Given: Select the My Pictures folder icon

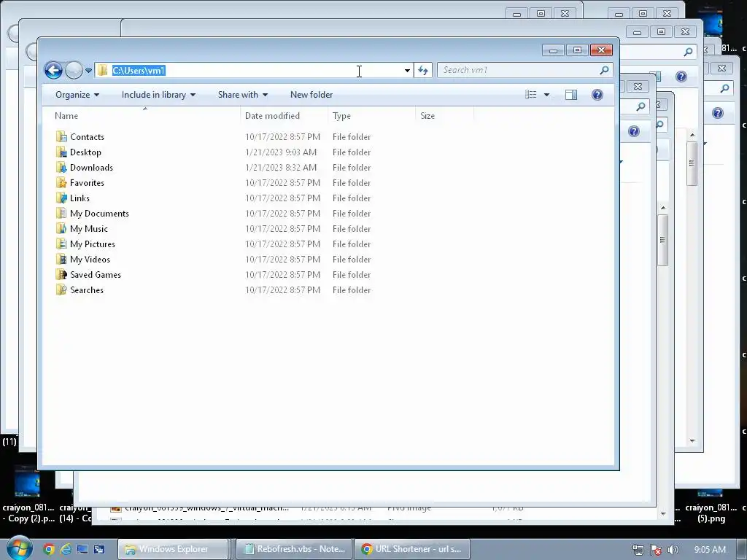Looking at the screenshot, I should point(61,244).
